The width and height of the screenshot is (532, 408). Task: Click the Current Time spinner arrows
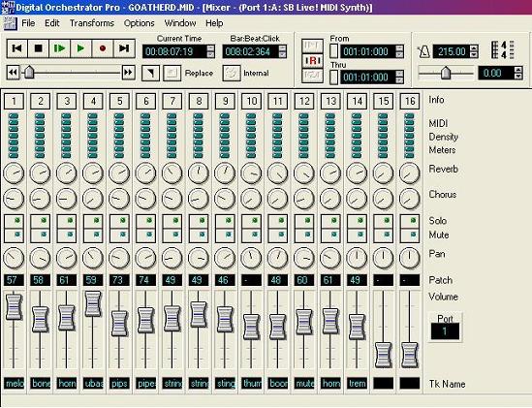click(210, 51)
